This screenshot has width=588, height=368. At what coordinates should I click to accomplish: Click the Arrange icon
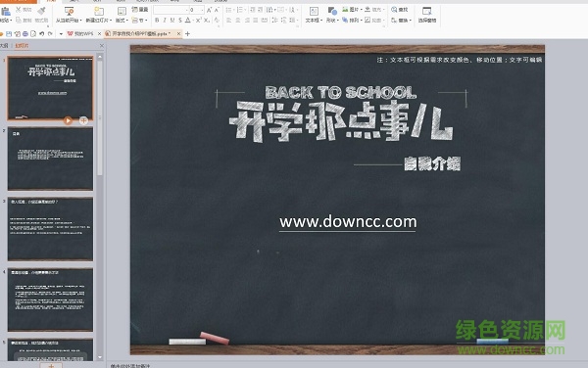(345, 20)
